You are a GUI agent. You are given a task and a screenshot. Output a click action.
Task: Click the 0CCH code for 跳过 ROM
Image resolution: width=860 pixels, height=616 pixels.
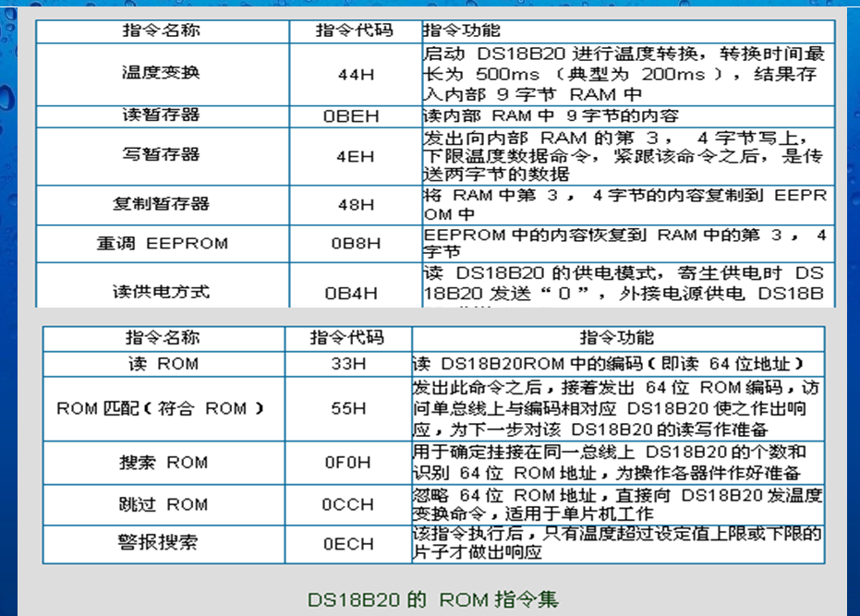pyautogui.click(x=347, y=505)
